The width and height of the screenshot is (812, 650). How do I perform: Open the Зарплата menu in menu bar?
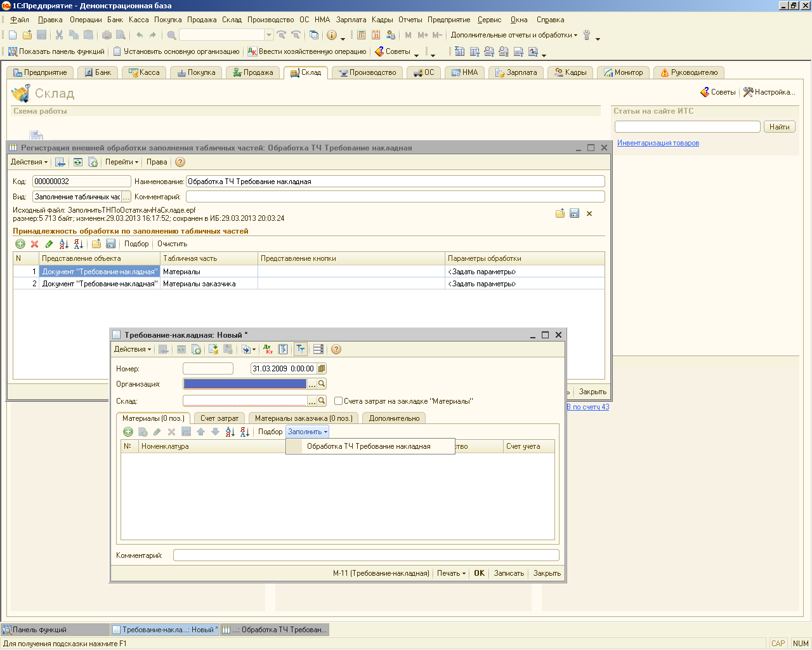[x=351, y=20]
